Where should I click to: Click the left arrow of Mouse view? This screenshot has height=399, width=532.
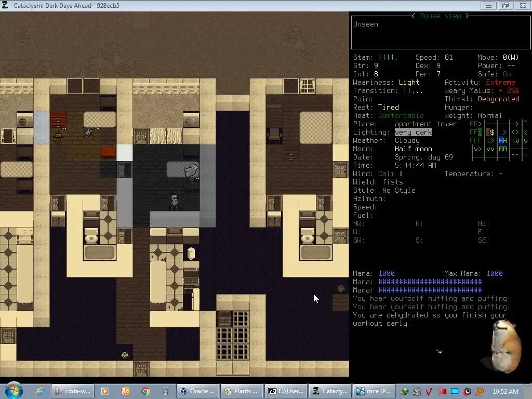click(413, 16)
